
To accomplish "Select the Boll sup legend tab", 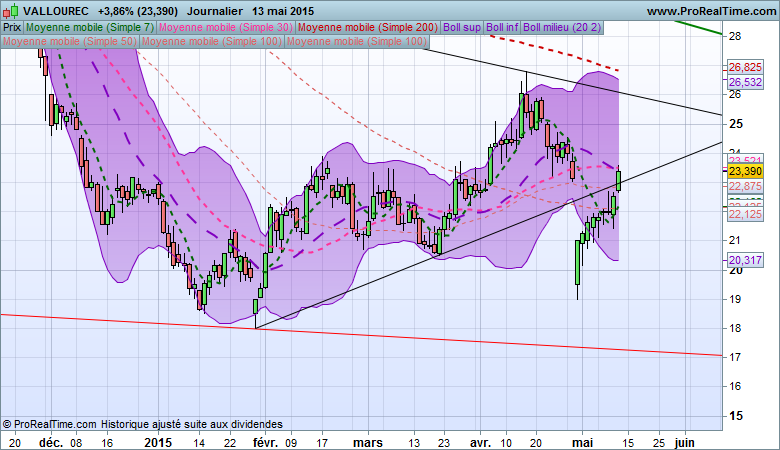I will pos(462,27).
